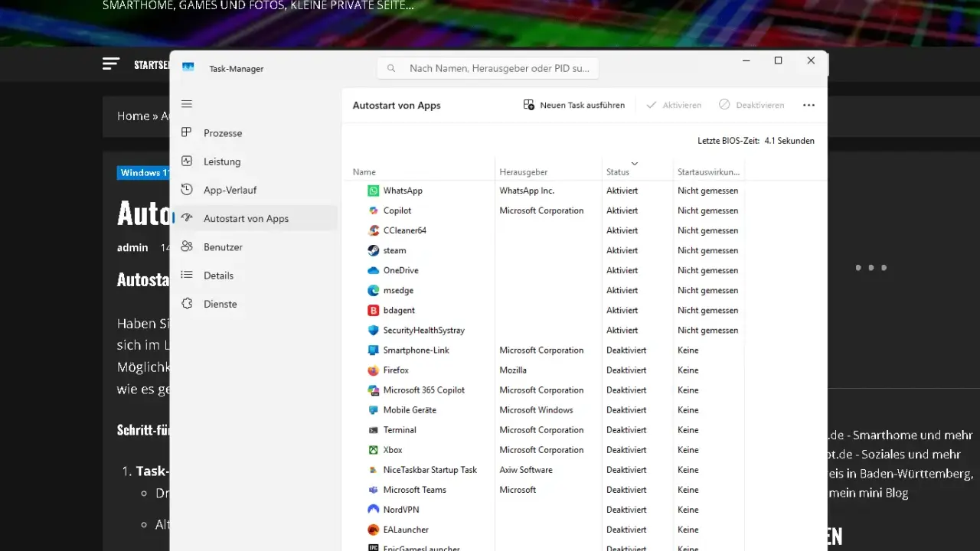Click the Smartphone-Link icon
The width and height of the screenshot is (980, 551).
point(373,350)
